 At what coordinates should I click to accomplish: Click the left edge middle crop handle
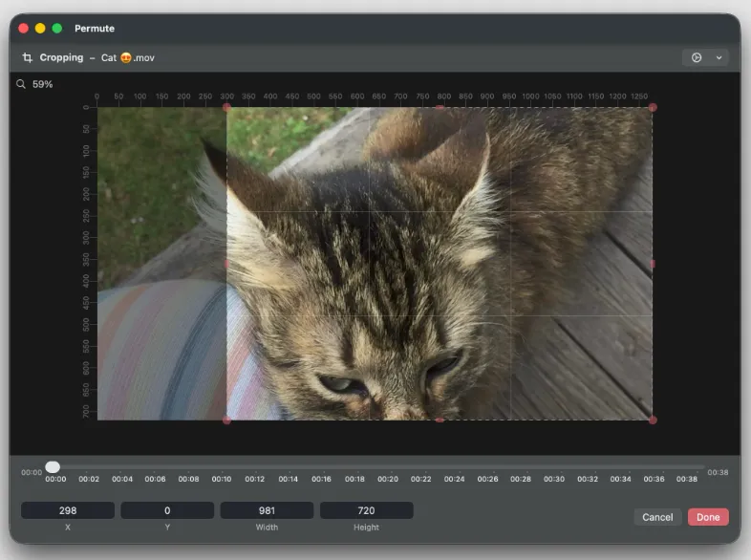click(227, 264)
